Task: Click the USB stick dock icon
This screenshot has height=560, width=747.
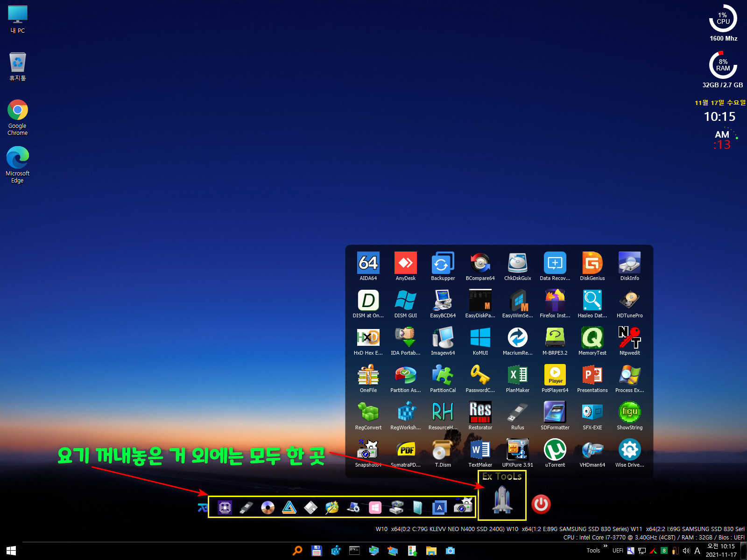Action: [246, 507]
